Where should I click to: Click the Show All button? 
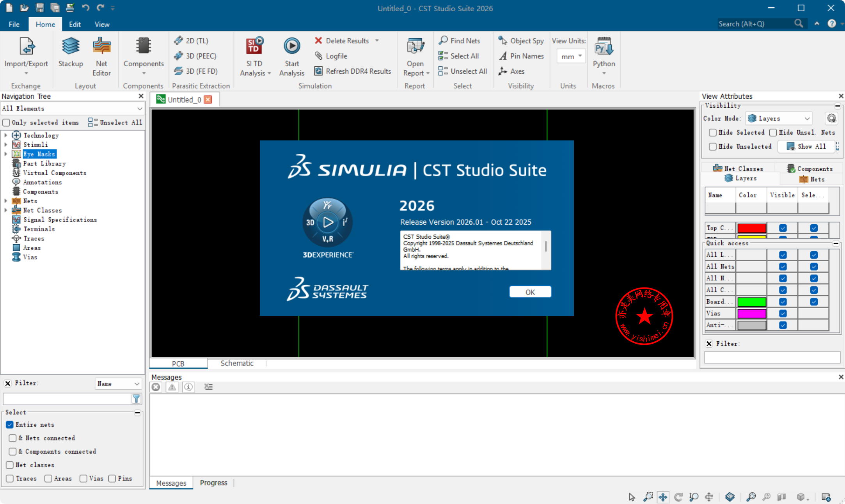pos(807,146)
